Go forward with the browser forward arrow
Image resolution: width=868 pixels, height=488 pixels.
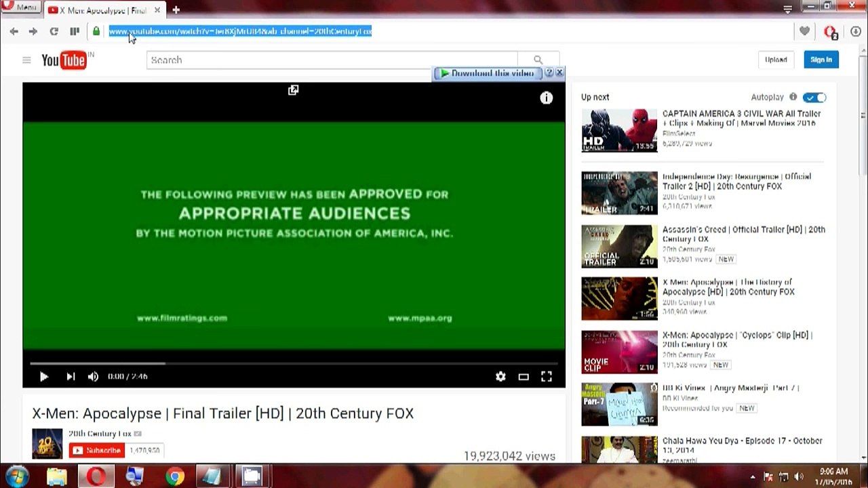coord(33,31)
